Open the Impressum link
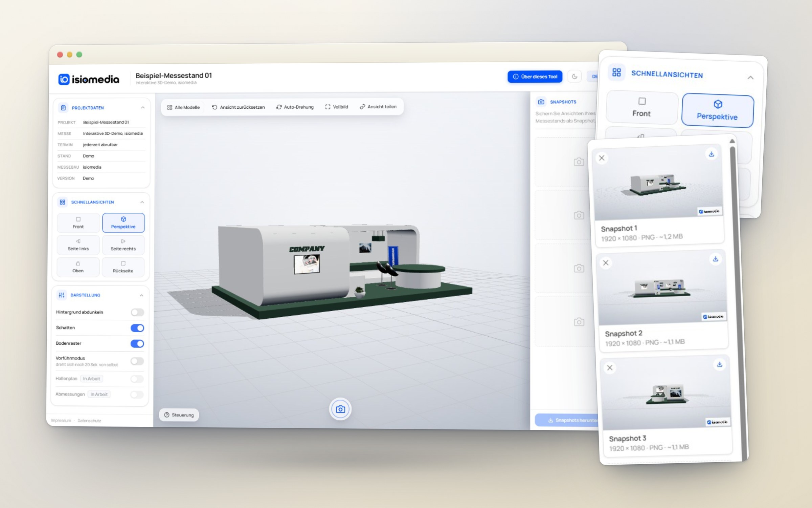The width and height of the screenshot is (812, 508). tap(61, 421)
